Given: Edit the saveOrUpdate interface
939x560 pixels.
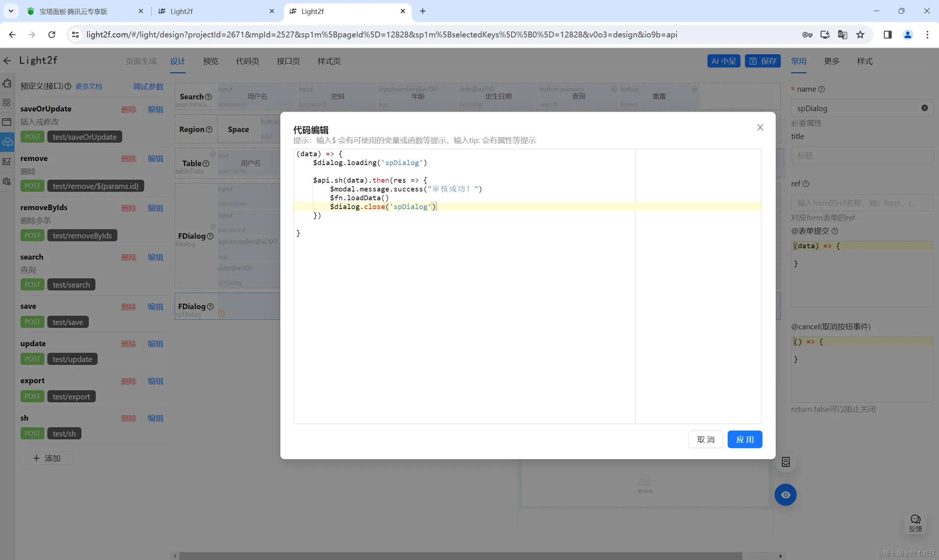Looking at the screenshot, I should [x=155, y=109].
